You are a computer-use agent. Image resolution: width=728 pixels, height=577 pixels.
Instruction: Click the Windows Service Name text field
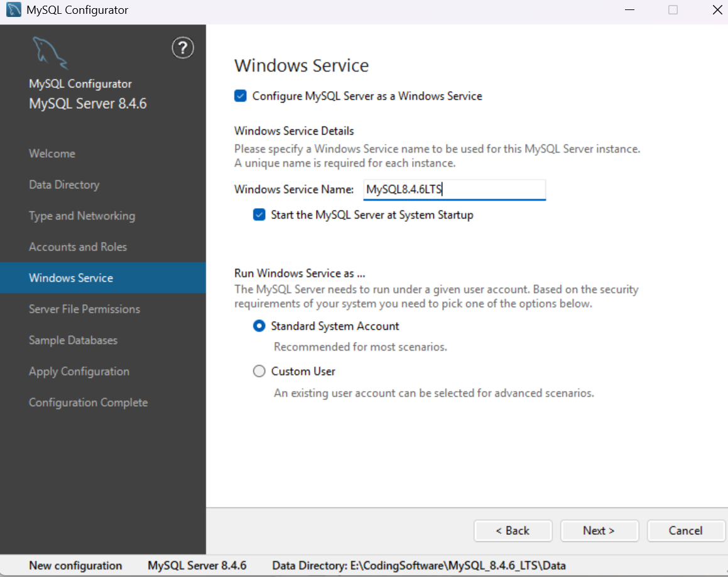pos(454,189)
